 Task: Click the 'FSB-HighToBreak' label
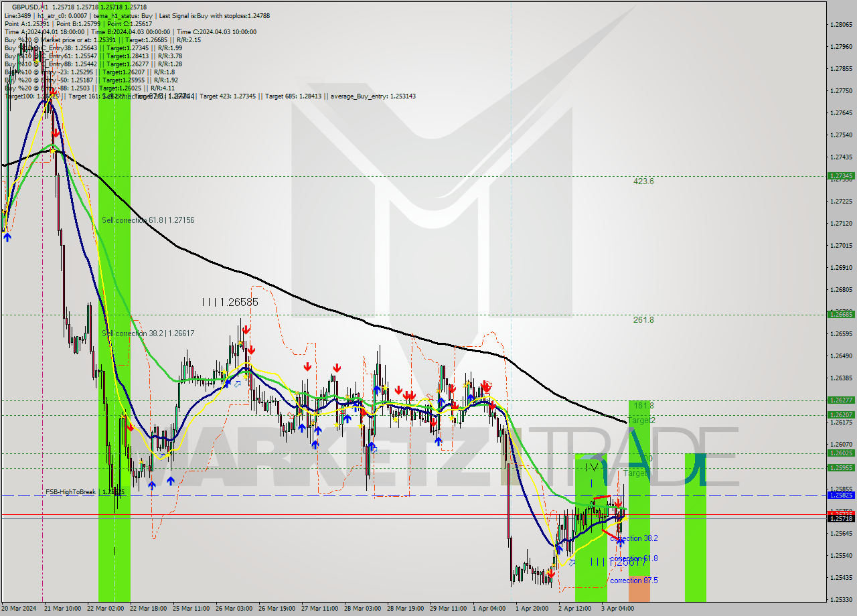coord(70,492)
